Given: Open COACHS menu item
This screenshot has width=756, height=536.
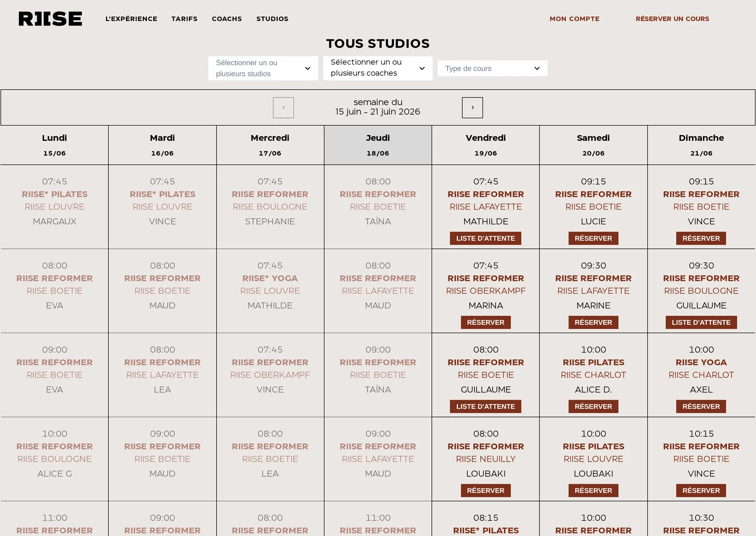Looking at the screenshot, I should click(227, 19).
